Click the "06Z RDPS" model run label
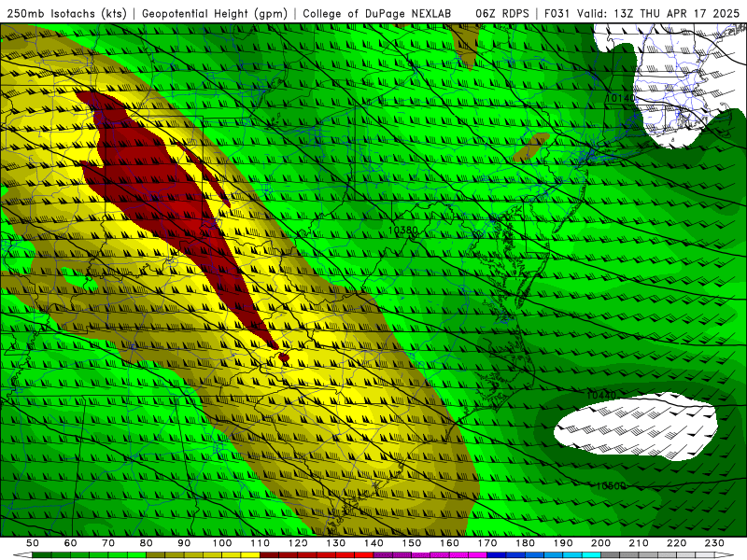The width and height of the screenshot is (747, 560). pyautogui.click(x=502, y=13)
